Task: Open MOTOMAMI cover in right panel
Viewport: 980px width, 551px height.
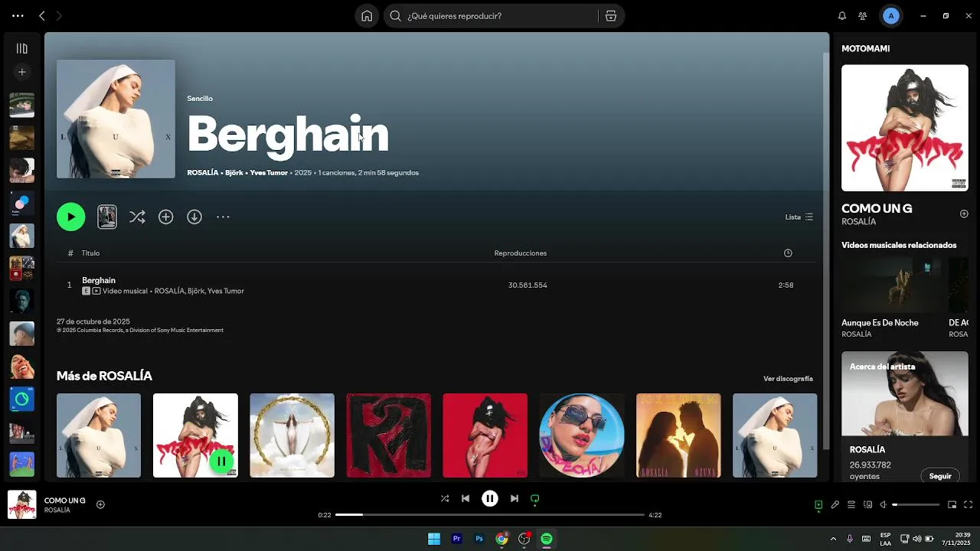Action: [904, 128]
